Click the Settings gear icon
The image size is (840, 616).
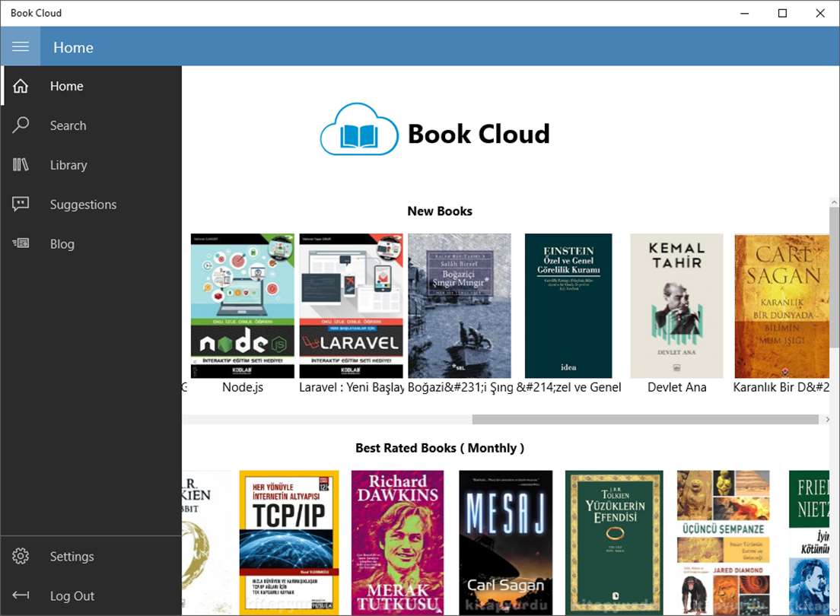click(x=21, y=556)
